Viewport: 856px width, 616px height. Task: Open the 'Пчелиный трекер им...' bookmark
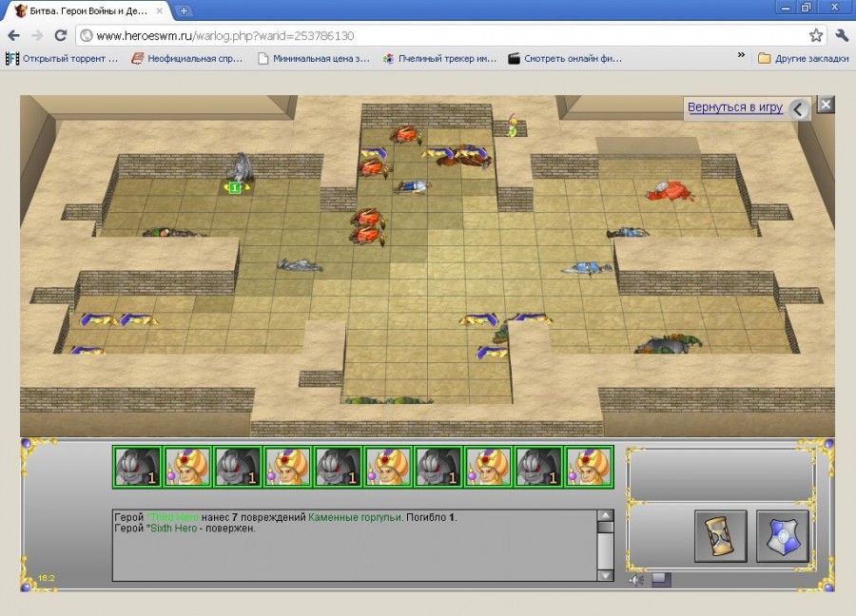[439, 58]
